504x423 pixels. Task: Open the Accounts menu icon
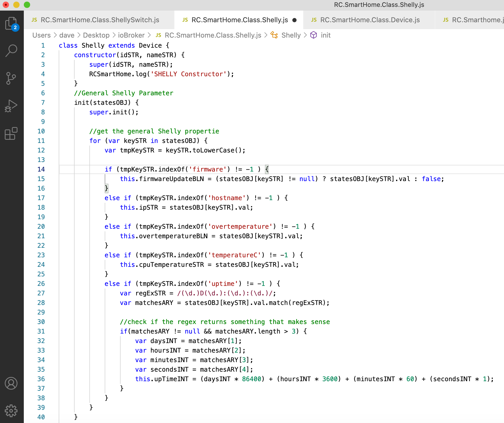pyautogui.click(x=11, y=383)
